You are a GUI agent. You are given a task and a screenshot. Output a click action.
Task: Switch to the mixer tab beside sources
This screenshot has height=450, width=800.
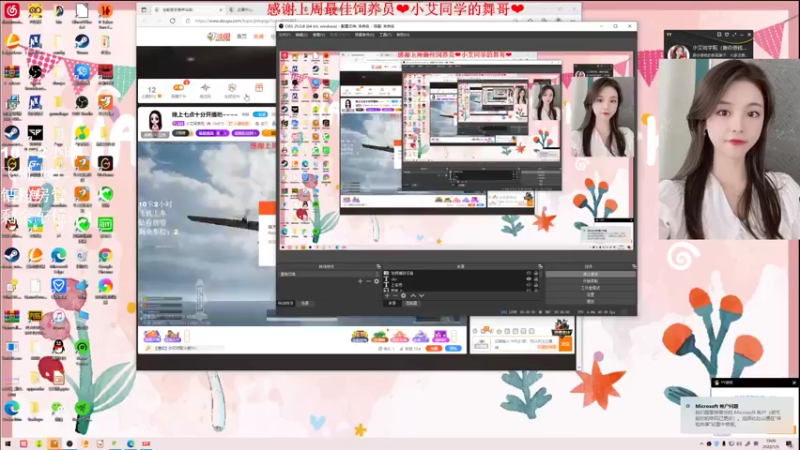[x=412, y=303]
